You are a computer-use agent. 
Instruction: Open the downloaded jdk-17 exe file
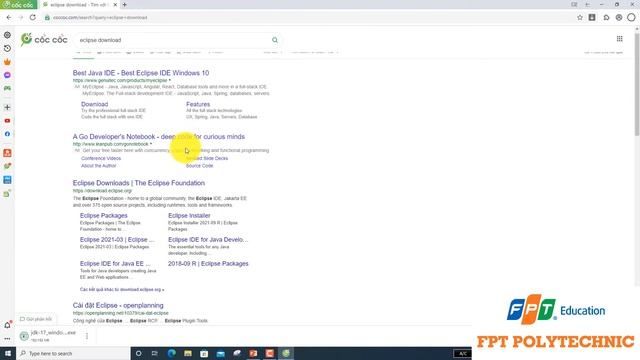tap(48, 336)
